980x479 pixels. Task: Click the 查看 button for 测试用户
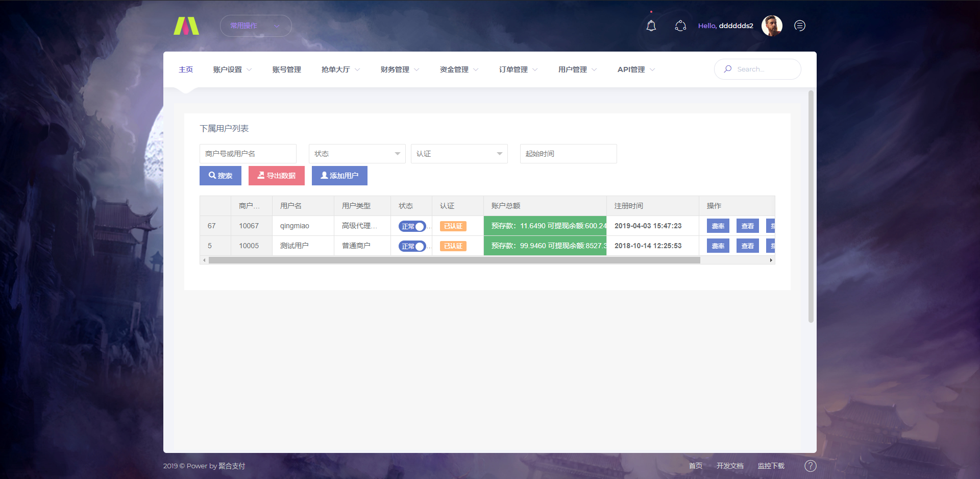click(x=748, y=246)
